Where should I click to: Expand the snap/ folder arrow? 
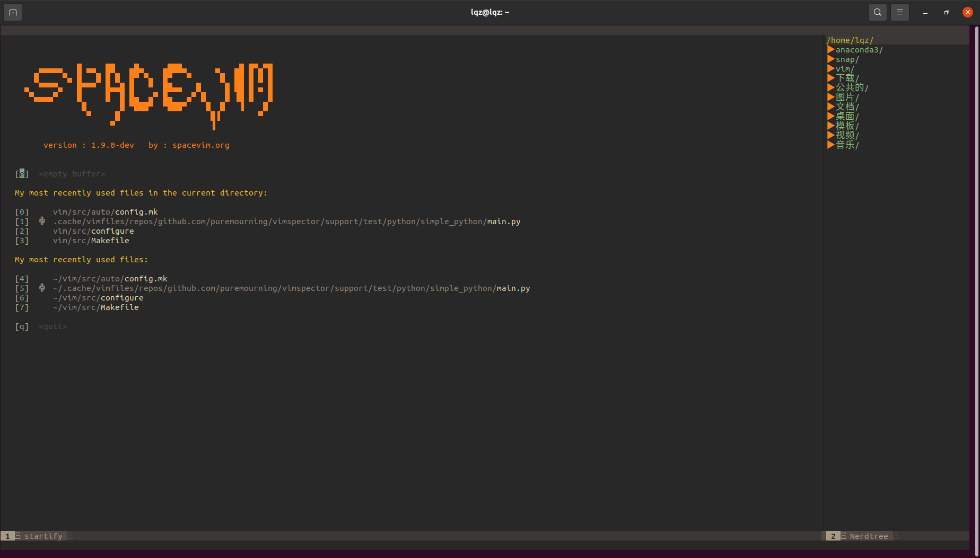[x=830, y=59]
